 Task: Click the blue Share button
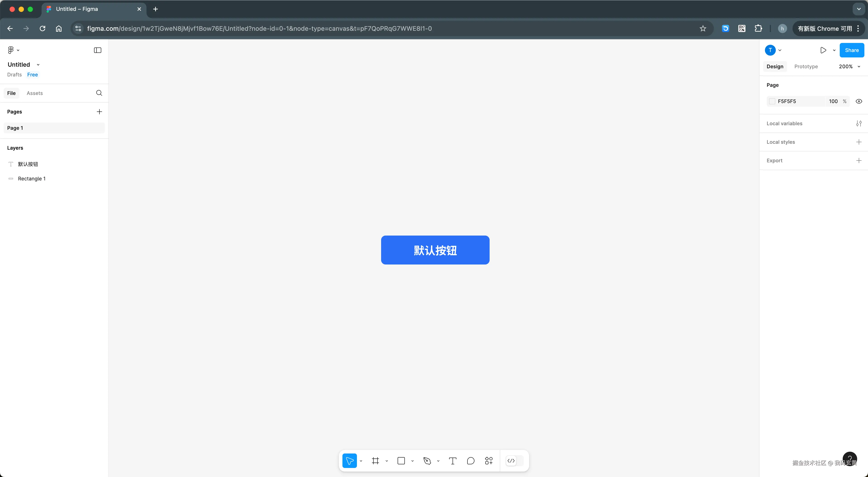(x=851, y=50)
